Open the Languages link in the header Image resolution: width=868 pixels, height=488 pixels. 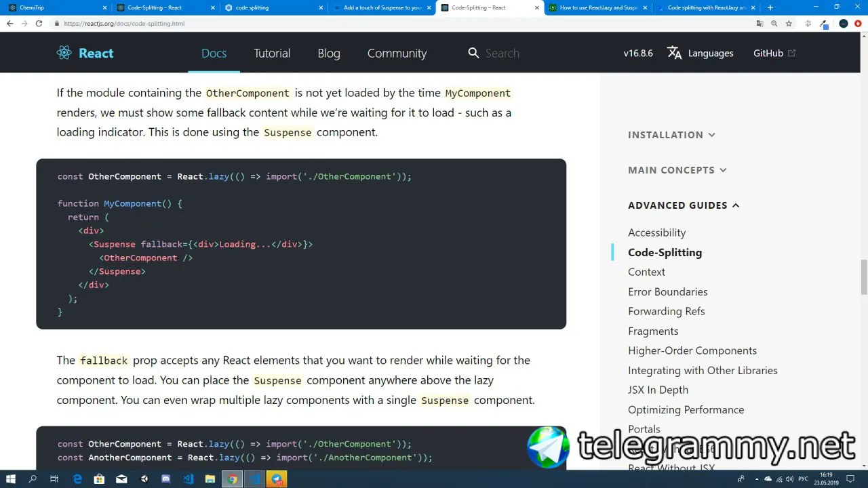710,53
